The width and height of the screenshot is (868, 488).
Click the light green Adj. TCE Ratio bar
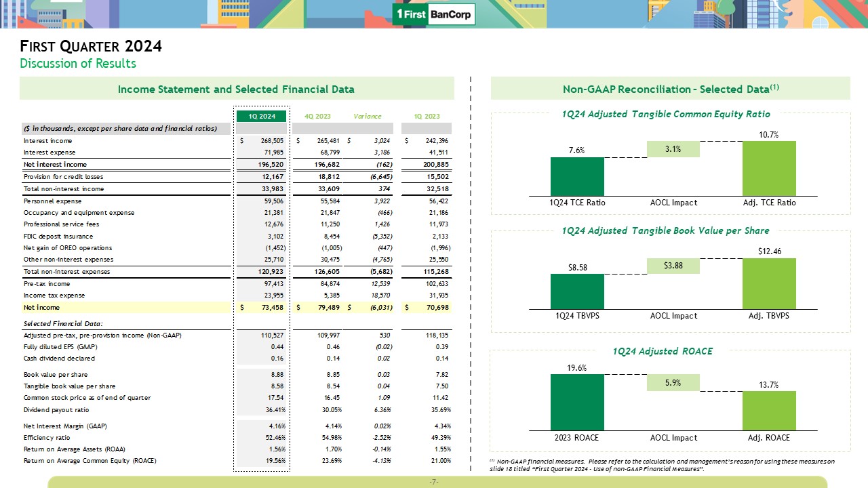coord(769,168)
